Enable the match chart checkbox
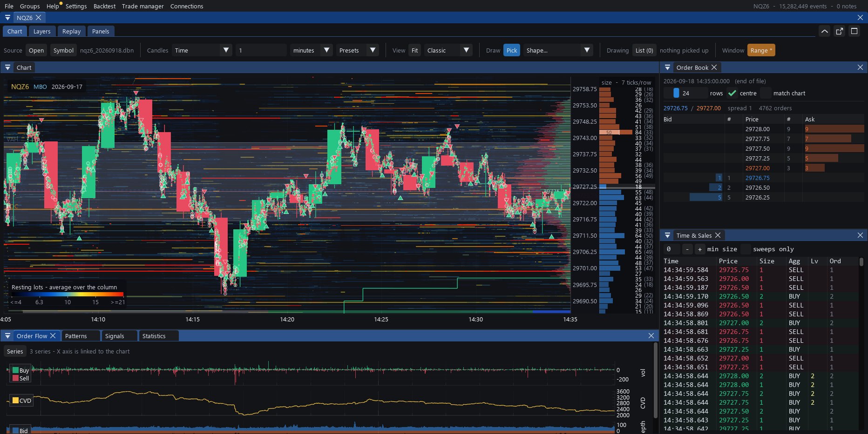 click(x=766, y=93)
